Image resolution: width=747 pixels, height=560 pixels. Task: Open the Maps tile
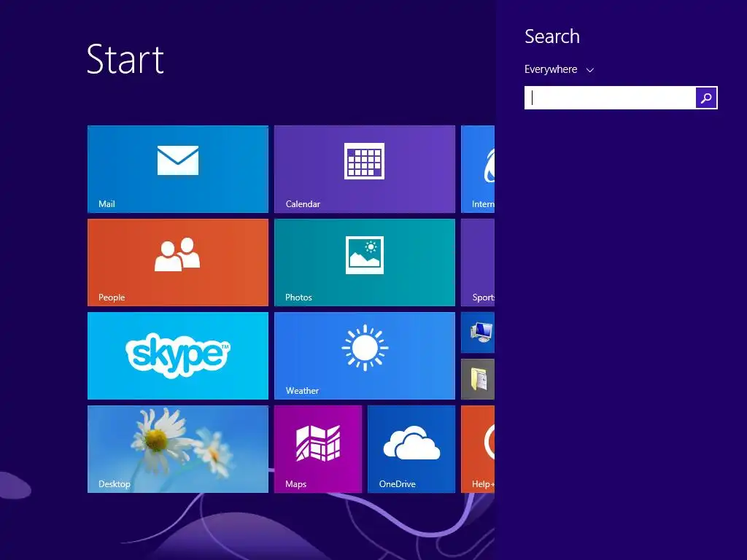[318, 449]
